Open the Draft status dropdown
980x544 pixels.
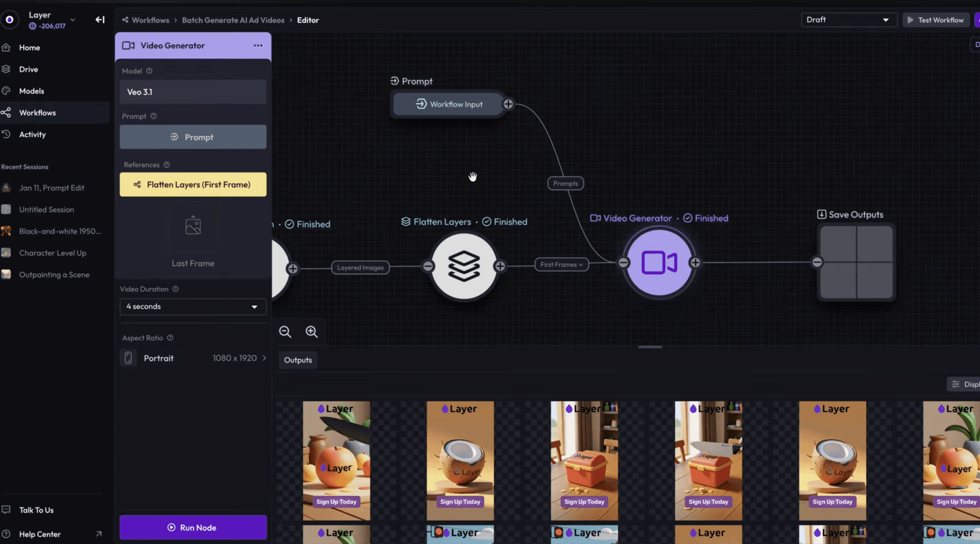[x=849, y=20]
